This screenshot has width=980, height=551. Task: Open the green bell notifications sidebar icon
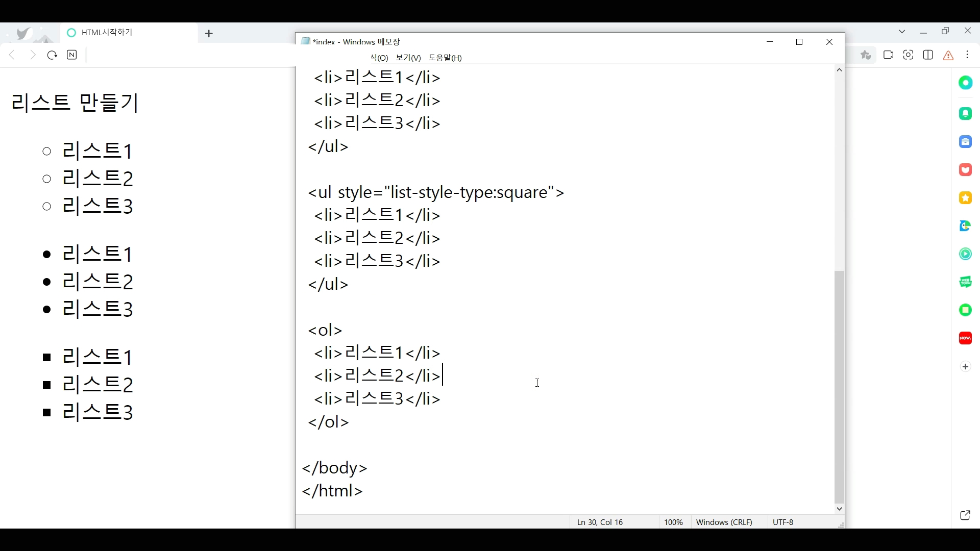tap(965, 114)
